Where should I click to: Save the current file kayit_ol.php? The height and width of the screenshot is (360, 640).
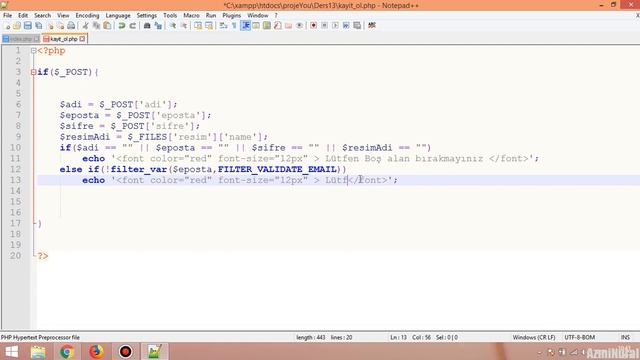pyautogui.click(x=28, y=26)
